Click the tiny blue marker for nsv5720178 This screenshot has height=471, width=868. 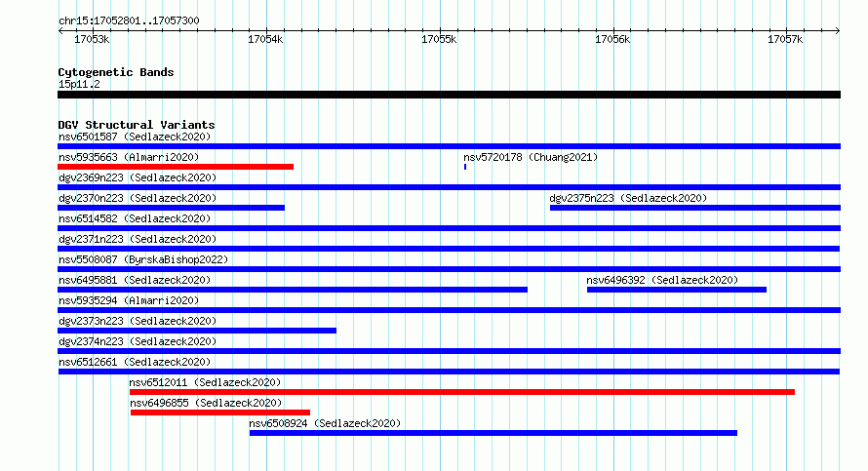(x=465, y=167)
